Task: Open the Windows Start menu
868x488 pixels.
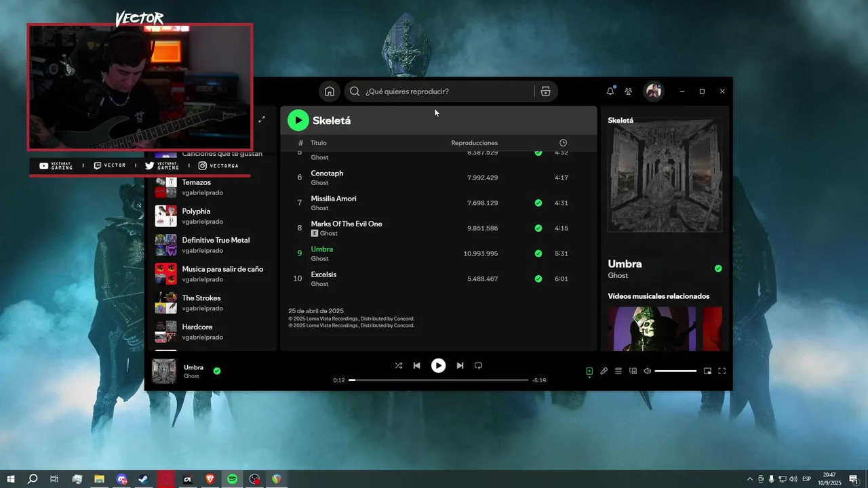Action: point(9,479)
